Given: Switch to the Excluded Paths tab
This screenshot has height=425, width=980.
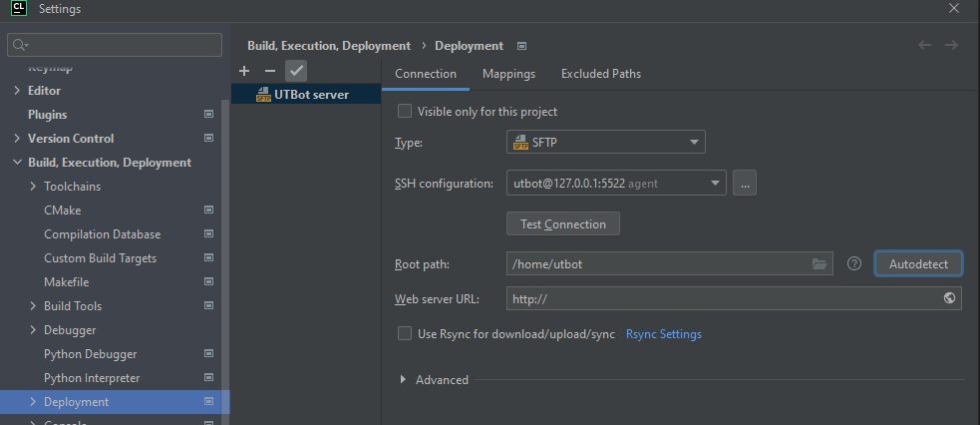Looking at the screenshot, I should click(x=600, y=74).
